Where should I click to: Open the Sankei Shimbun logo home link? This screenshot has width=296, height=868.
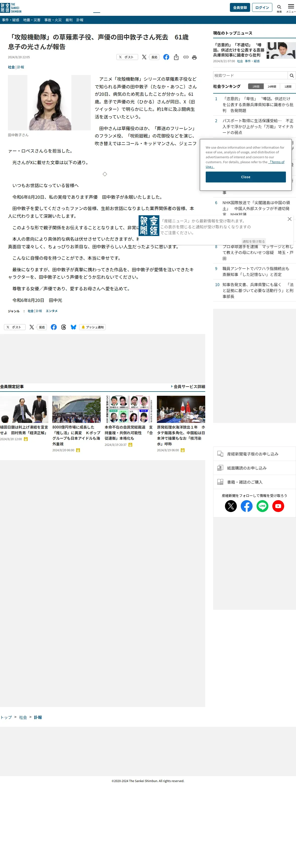[11, 8]
